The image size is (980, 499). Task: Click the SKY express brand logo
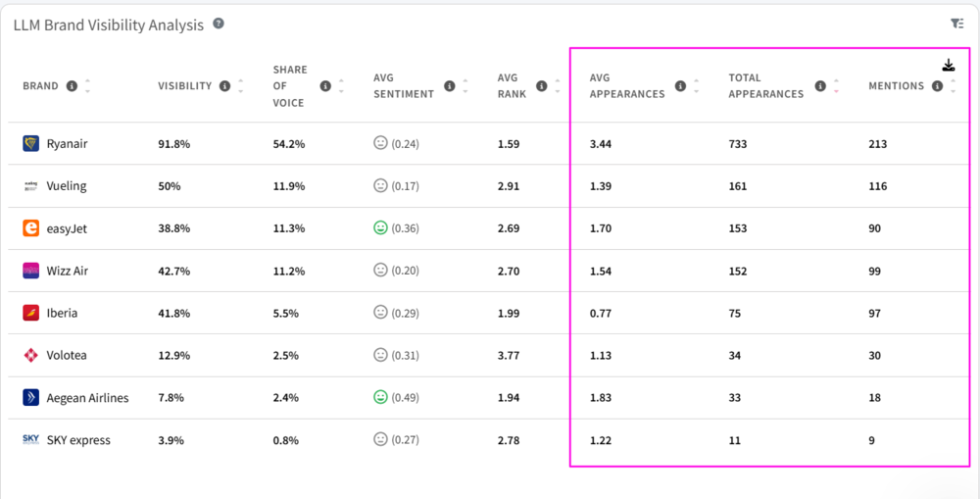pyautogui.click(x=30, y=439)
